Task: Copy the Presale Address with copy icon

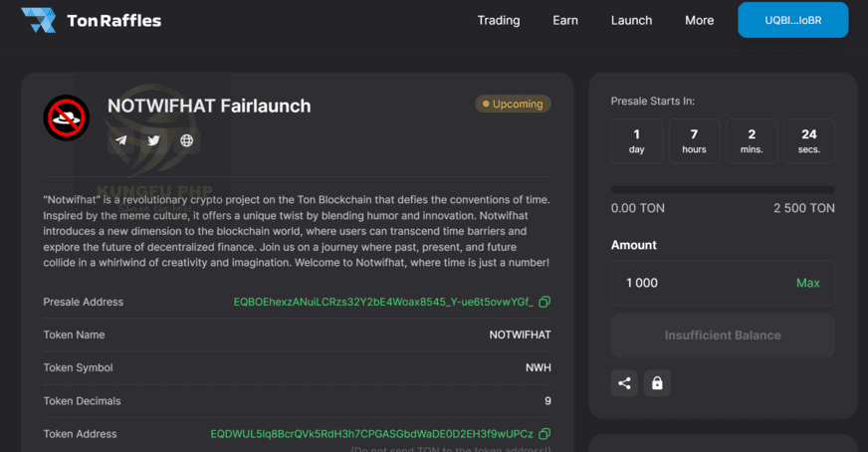Action: click(544, 302)
